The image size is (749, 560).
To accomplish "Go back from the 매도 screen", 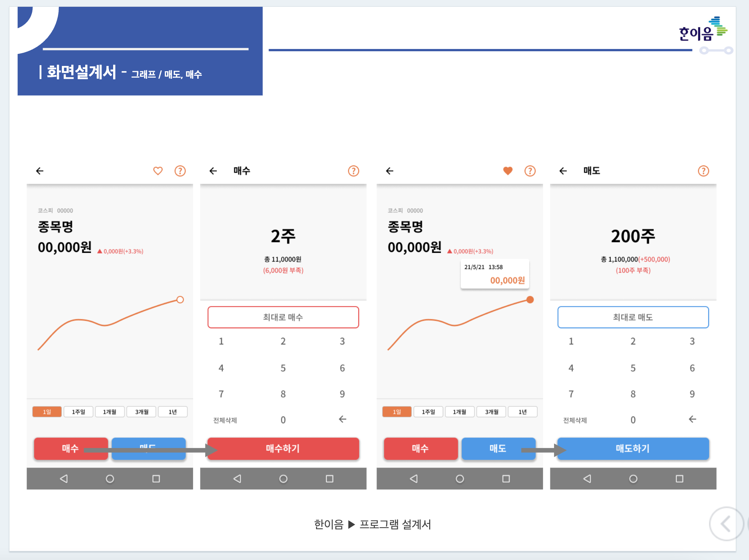I will pyautogui.click(x=563, y=171).
